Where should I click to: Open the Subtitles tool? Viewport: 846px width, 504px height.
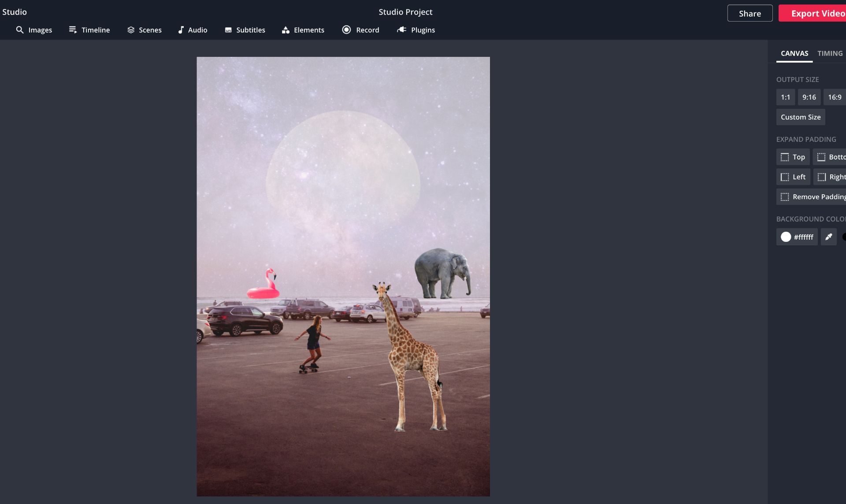point(245,30)
